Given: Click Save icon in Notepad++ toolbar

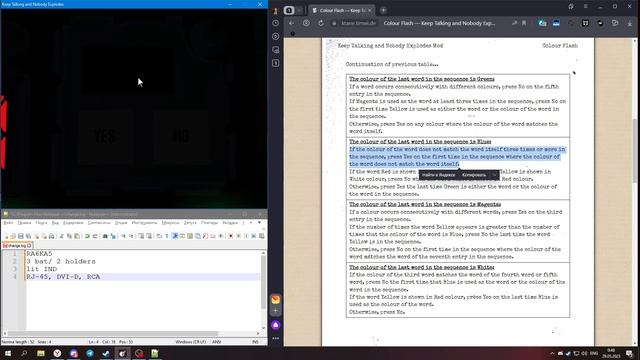Looking at the screenshot, I should 20,236.
